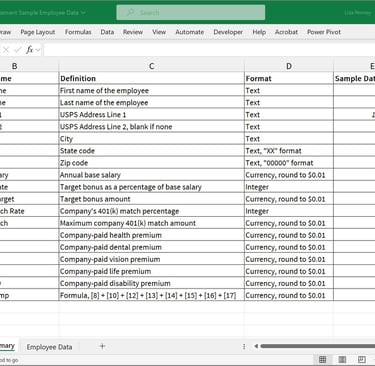Switch to Page Layout view icon
This screenshot has height=366, width=375.
click(x=342, y=359)
